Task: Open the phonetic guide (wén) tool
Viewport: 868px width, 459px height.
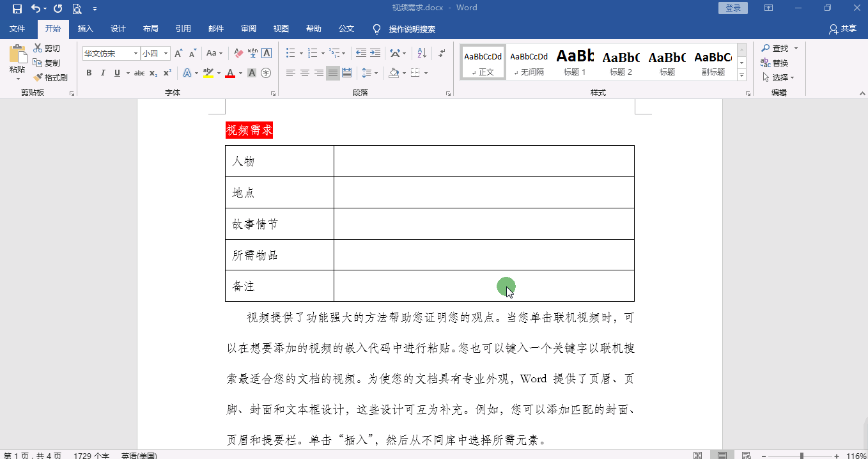Action: (x=252, y=54)
